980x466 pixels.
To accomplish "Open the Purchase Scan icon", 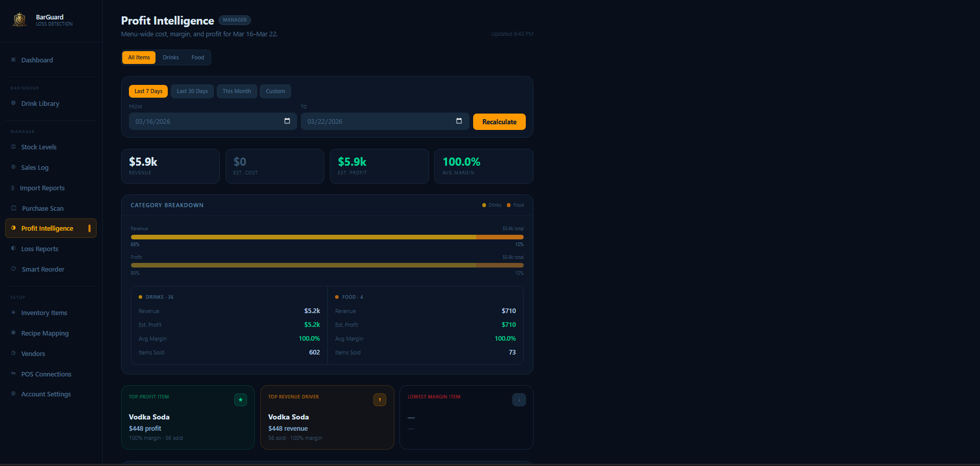I will click(12, 208).
